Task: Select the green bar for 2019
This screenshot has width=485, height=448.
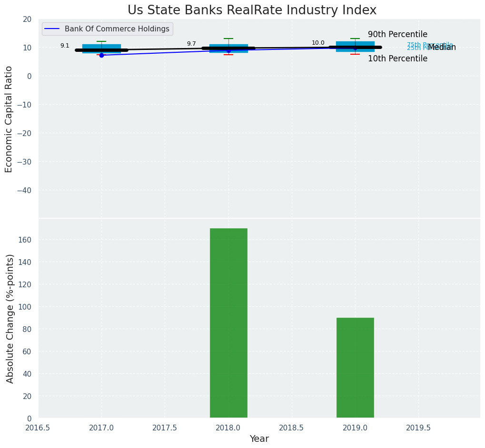Action: click(x=355, y=368)
